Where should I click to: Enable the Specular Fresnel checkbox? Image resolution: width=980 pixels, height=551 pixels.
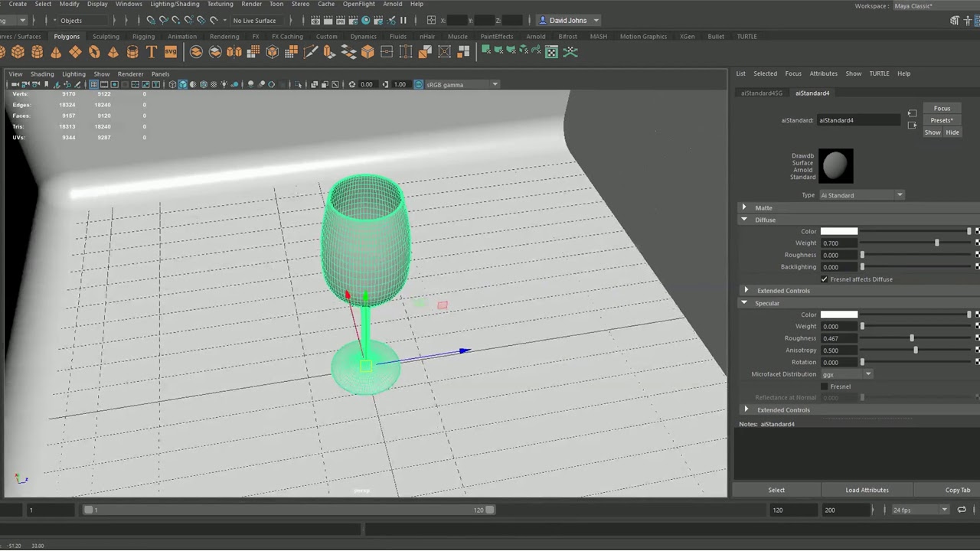(825, 386)
